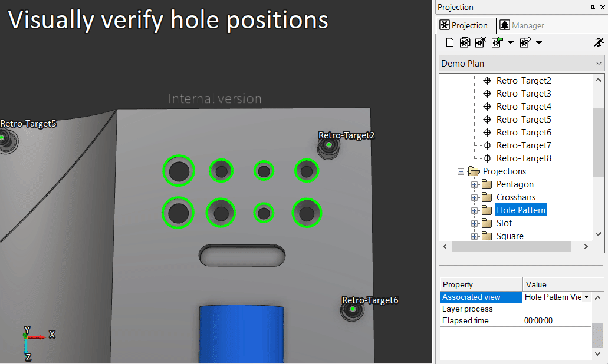Expand the Pentagon folder node
608x364 pixels.
tap(474, 184)
